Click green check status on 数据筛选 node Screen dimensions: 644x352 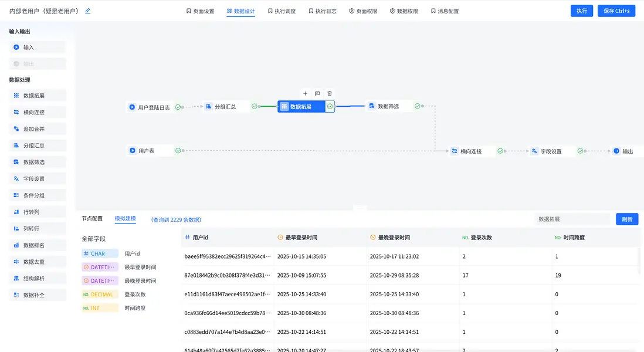click(417, 106)
